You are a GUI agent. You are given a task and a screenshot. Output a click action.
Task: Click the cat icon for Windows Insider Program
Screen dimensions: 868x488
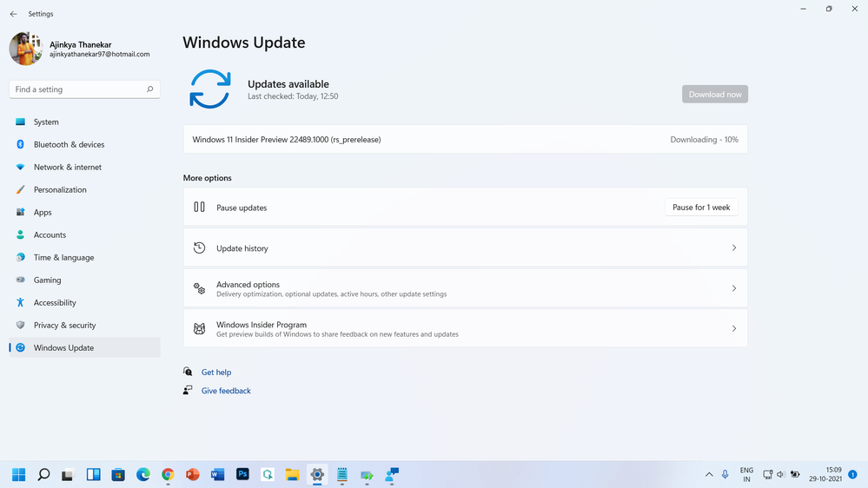[199, 328]
